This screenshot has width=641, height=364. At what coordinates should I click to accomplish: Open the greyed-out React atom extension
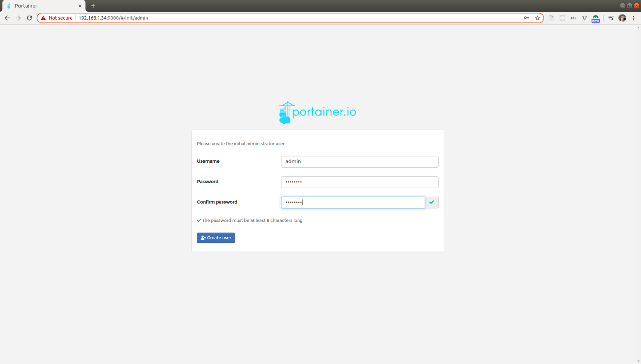click(x=562, y=18)
